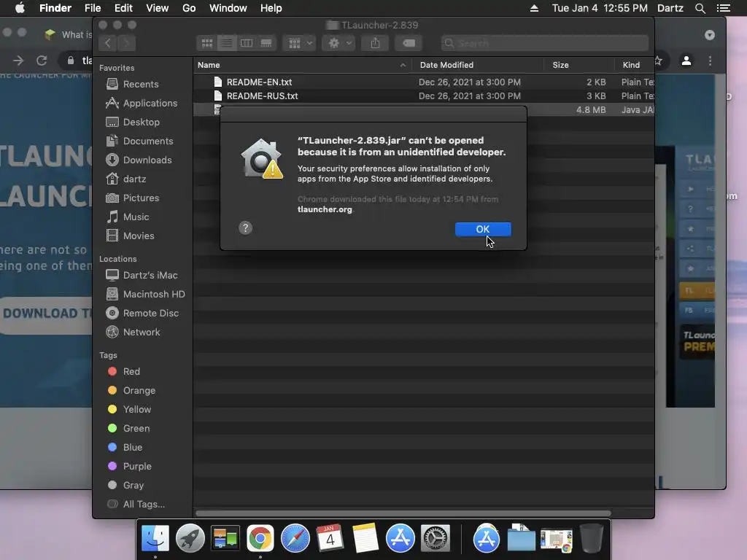The height and width of the screenshot is (560, 747).
Task: Open Trash in the Dock
Action: (x=591, y=539)
